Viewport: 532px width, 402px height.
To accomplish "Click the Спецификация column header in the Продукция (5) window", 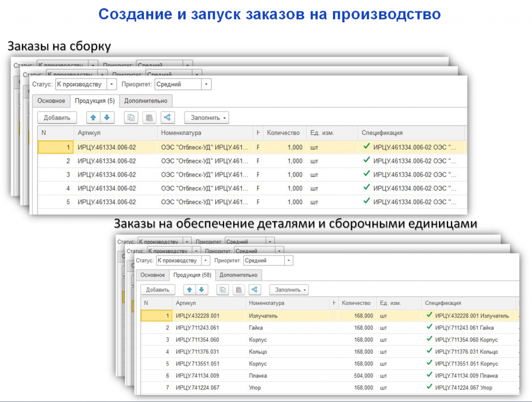I will [411, 132].
